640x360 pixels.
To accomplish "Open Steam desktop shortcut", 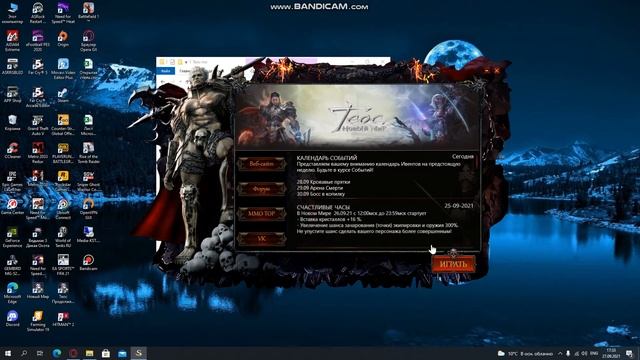I will (x=63, y=96).
